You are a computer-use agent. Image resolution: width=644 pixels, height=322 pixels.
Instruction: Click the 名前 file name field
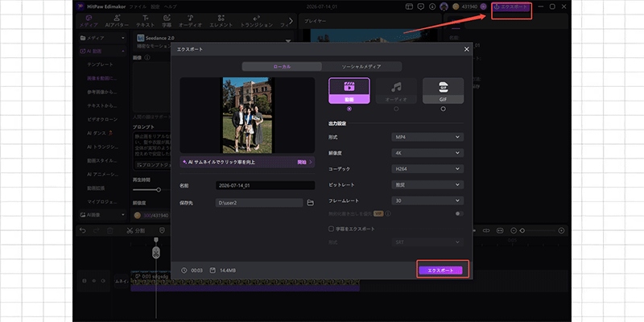(265, 186)
